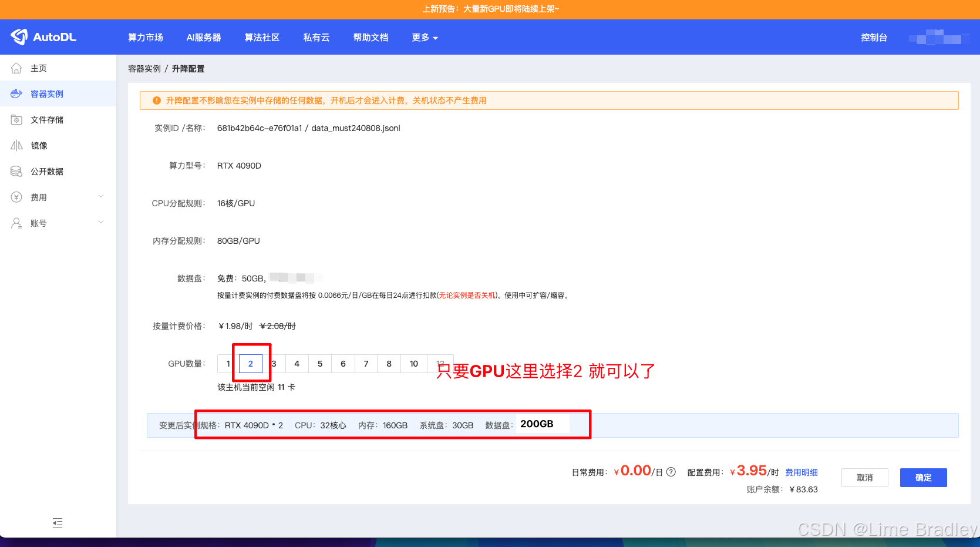Open 主页 sidebar item
The height and width of the screenshot is (547, 980).
click(x=58, y=68)
